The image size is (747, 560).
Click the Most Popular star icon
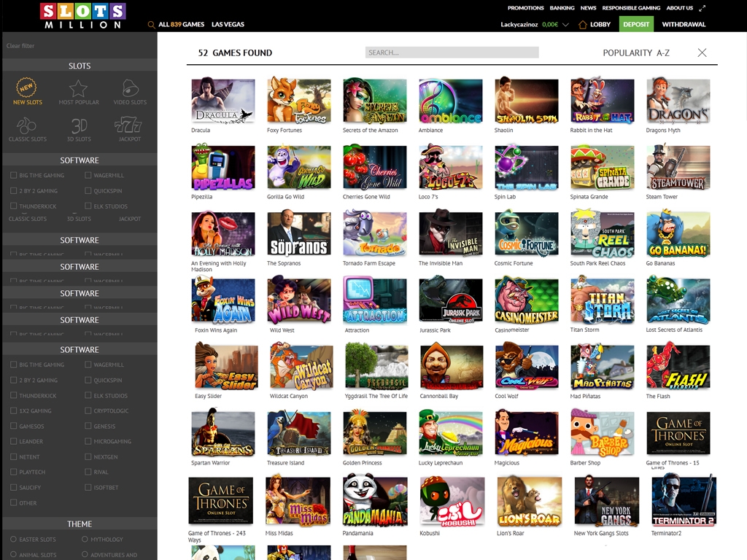coord(79,88)
